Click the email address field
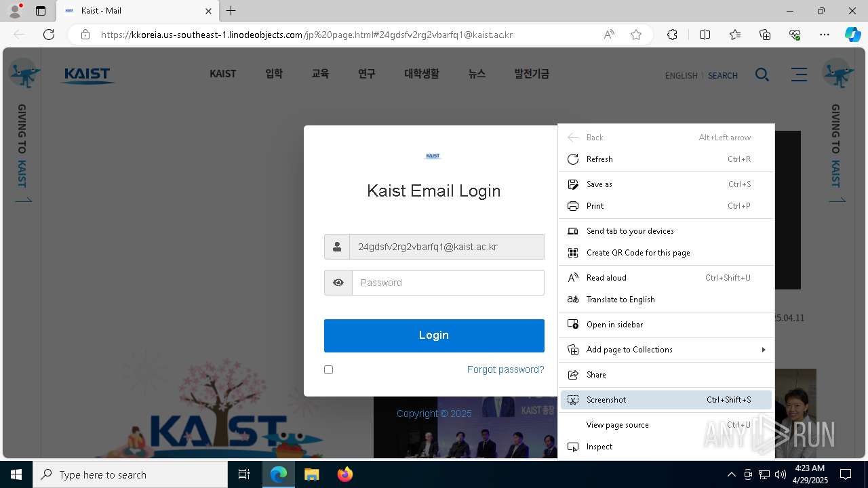Viewport: 868px width, 488px height. pyautogui.click(x=447, y=247)
